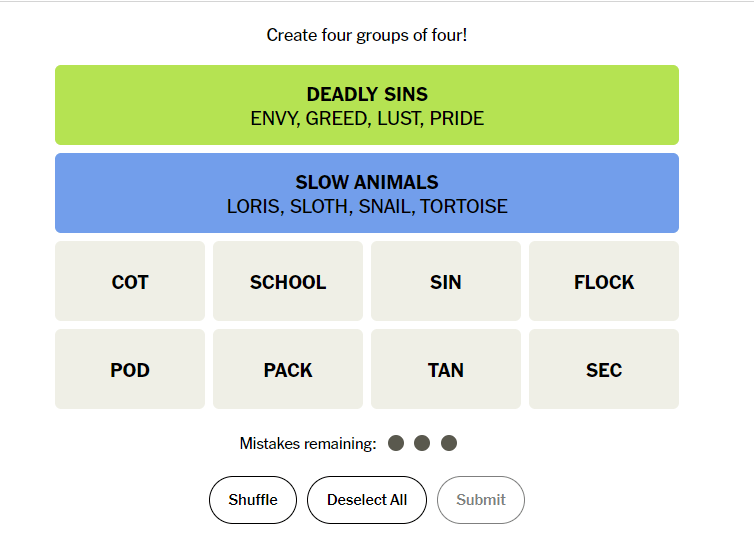
Task: Click the last mistakes remaining dot
Action: tap(449, 443)
